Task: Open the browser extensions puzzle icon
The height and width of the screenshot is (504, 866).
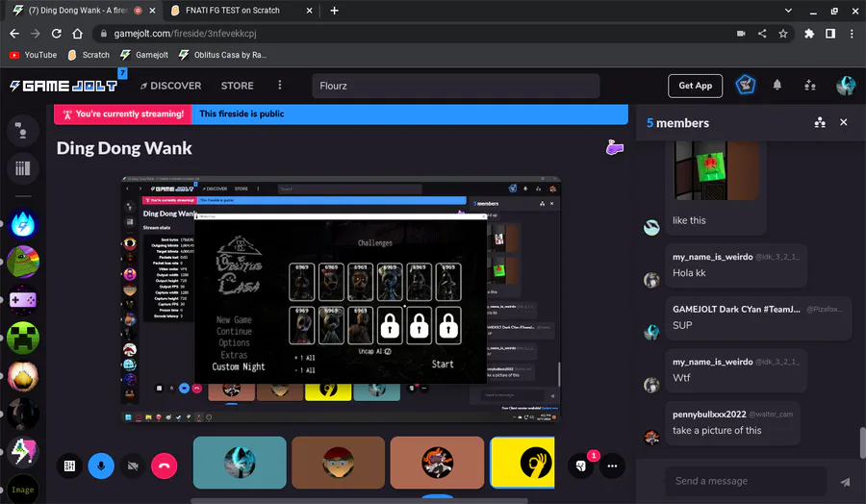Action: coord(809,34)
